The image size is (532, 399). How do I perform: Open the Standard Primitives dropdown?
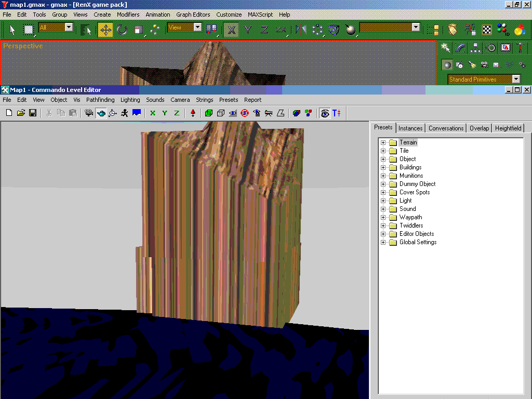(516, 79)
